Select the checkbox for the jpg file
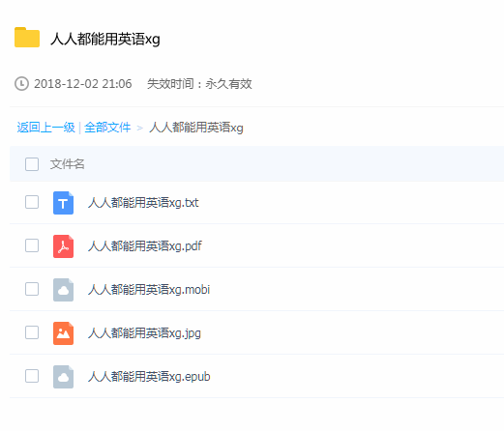The width and height of the screenshot is (504, 431). 32,332
